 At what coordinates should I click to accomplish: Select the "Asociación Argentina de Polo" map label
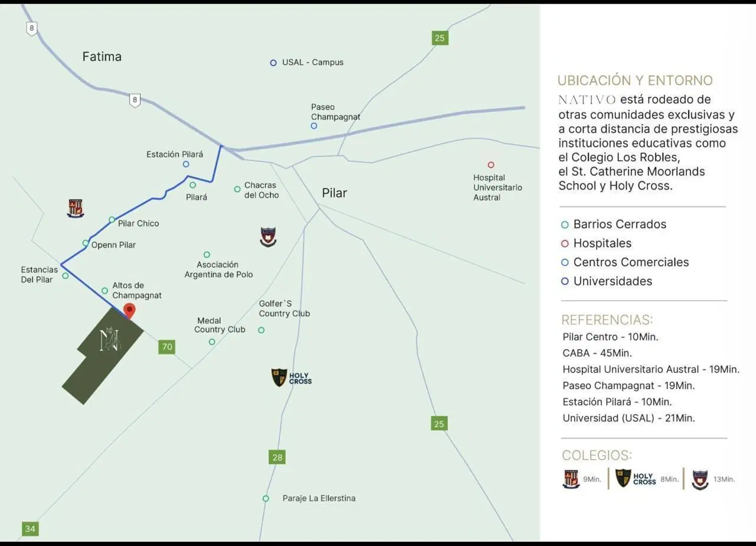click(219, 269)
